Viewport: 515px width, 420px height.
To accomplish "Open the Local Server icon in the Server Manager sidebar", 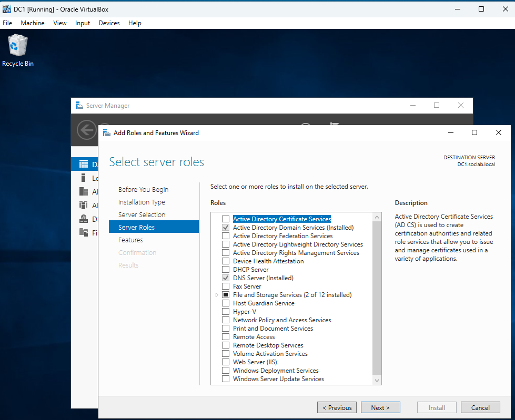I will pyautogui.click(x=84, y=178).
